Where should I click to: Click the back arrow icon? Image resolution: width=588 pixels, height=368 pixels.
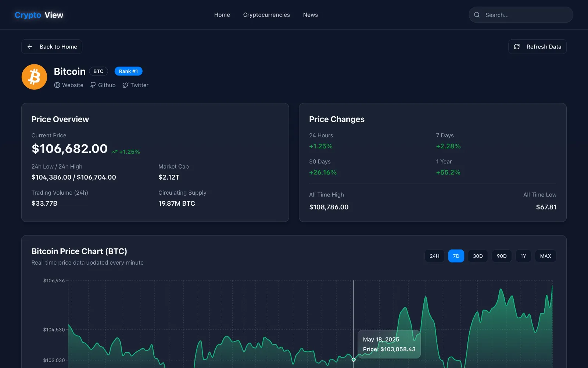[30, 47]
